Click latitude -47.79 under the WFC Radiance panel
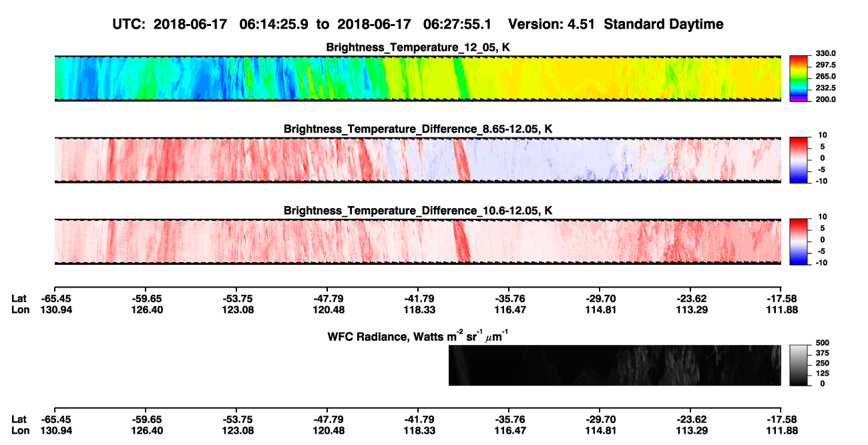 tap(328, 419)
